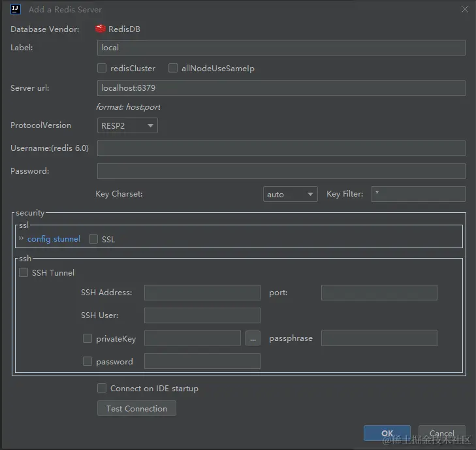476x450 pixels.
Task: Tick the allNodeUseSameIp checkbox
Action: click(x=173, y=68)
